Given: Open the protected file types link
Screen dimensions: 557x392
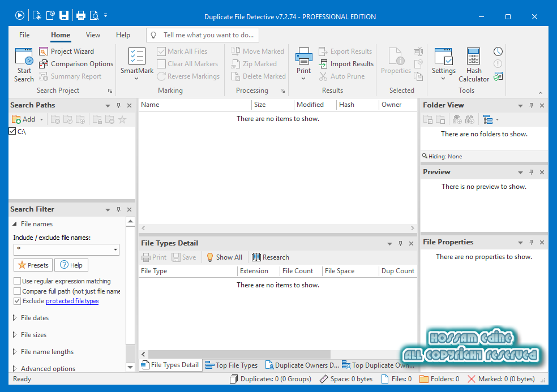Looking at the screenshot, I should coord(72,301).
